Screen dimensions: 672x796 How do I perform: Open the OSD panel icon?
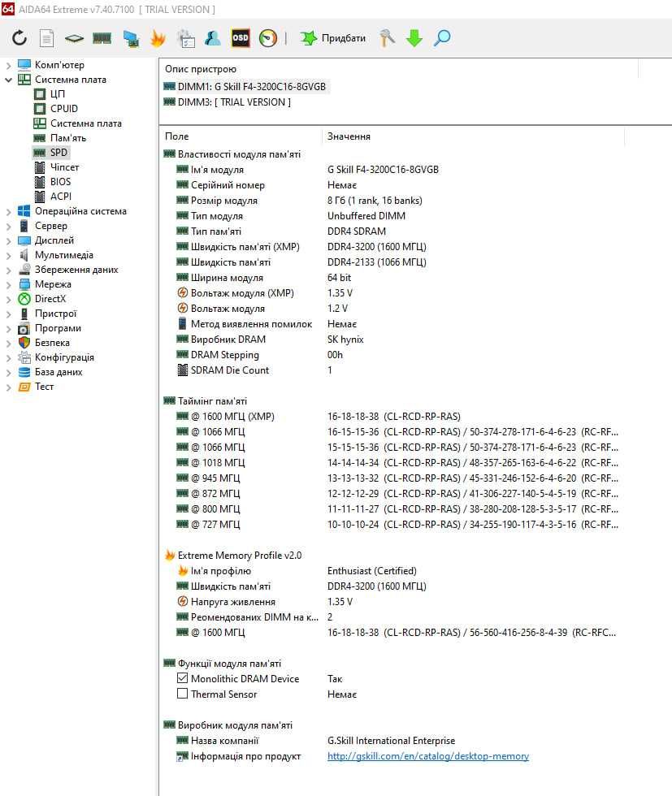point(241,38)
